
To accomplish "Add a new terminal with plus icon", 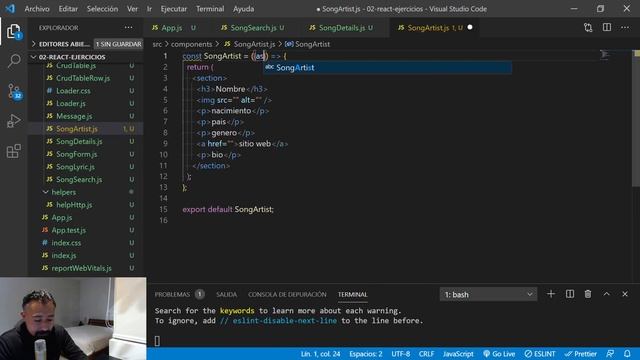I will point(551,294).
